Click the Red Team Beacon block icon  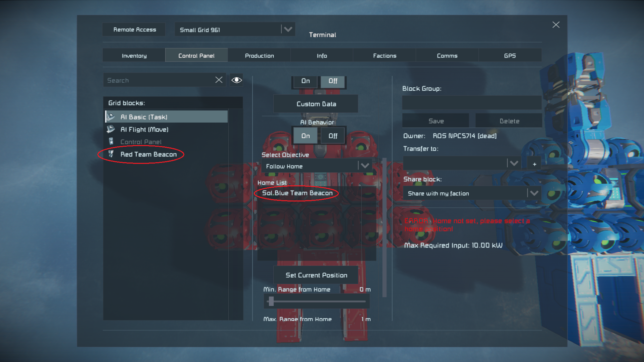[x=111, y=154]
